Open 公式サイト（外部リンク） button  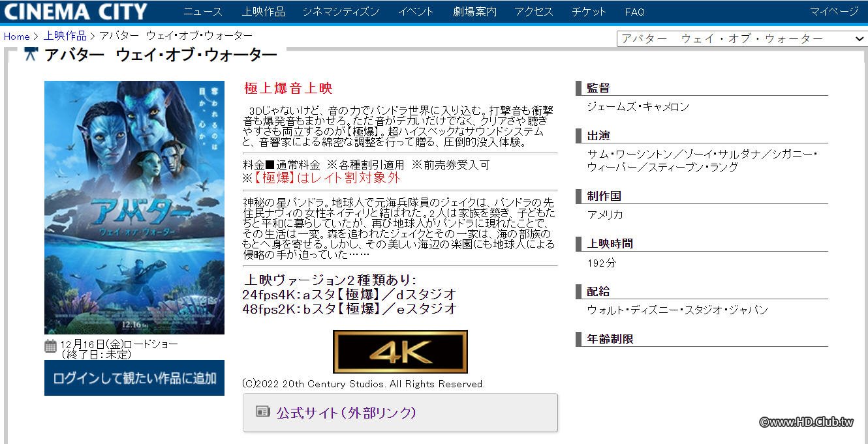click(400, 412)
